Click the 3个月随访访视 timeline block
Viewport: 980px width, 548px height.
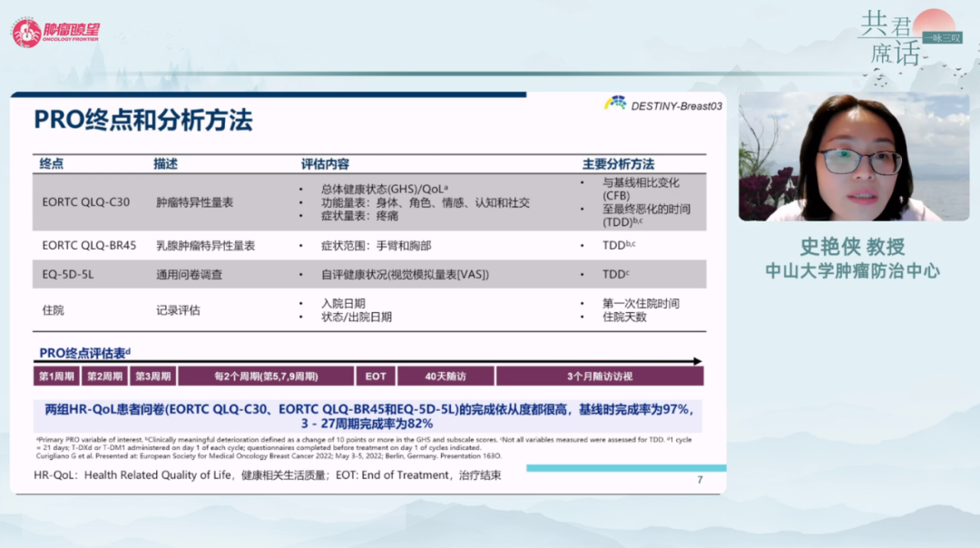point(599,376)
